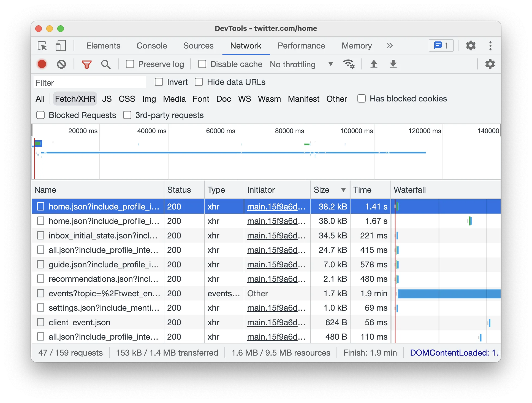The width and height of the screenshot is (532, 403).
Task: Enable Preserve log checkbox
Action: tap(130, 64)
